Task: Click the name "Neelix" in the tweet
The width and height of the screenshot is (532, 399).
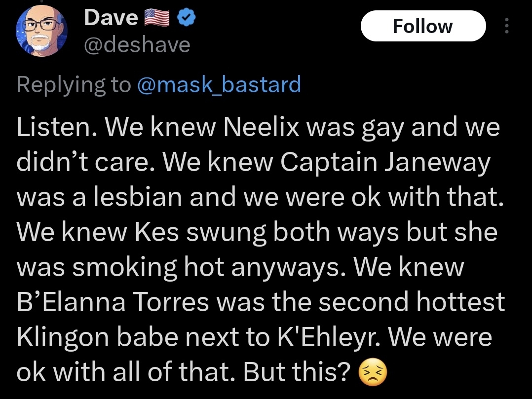Action: pyautogui.click(x=261, y=128)
